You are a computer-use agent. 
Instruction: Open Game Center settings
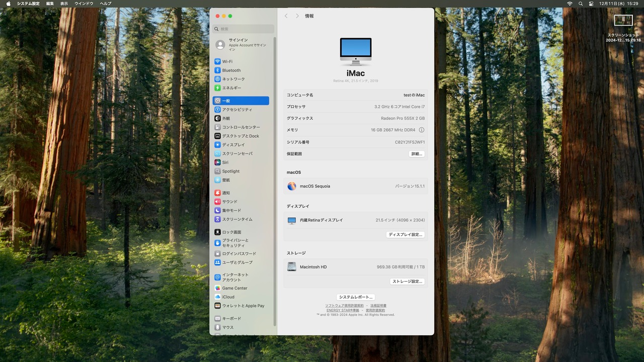241,288
